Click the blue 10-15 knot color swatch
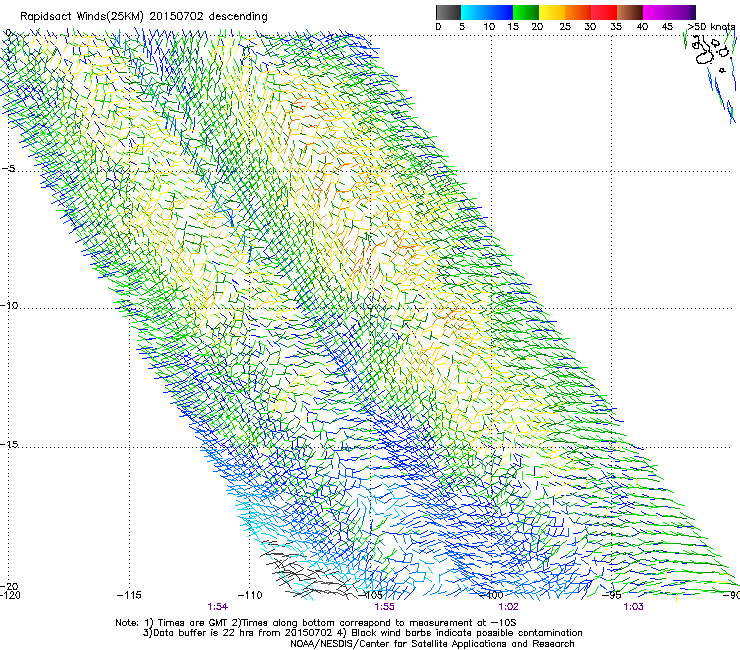The image size is (740, 650). [500, 12]
